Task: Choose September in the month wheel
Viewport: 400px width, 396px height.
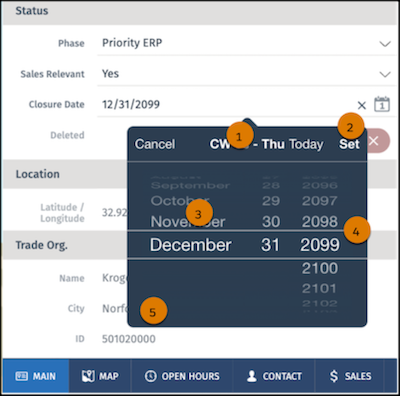Action: (190, 185)
